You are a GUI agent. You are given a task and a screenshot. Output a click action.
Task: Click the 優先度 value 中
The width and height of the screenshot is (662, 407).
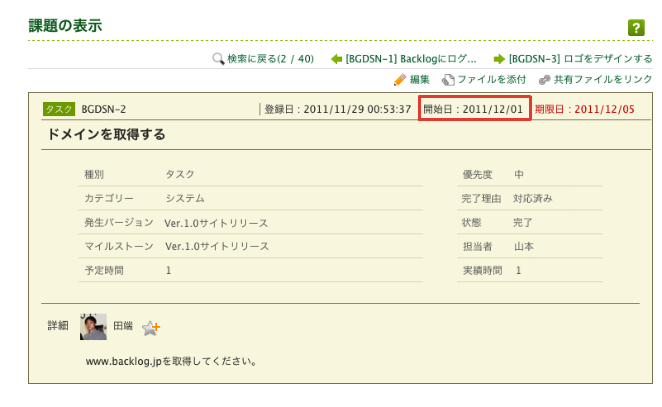tap(519, 174)
